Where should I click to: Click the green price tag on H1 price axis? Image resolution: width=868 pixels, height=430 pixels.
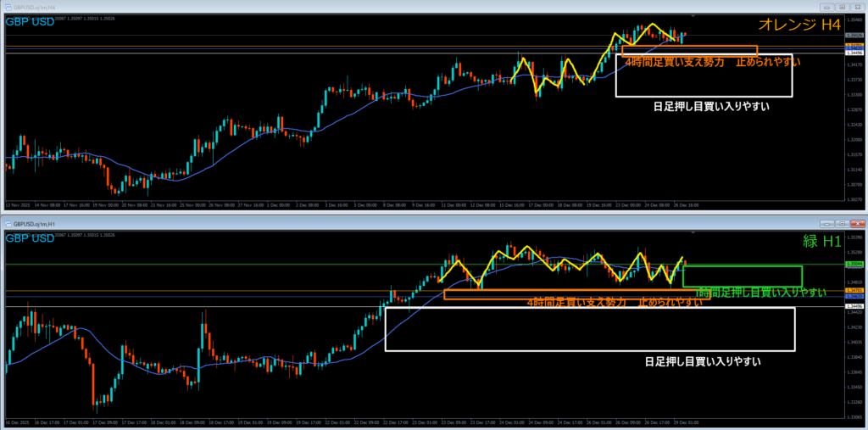point(854,264)
